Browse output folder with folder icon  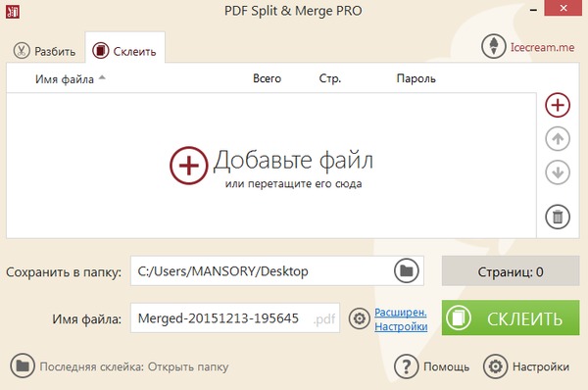tap(406, 270)
